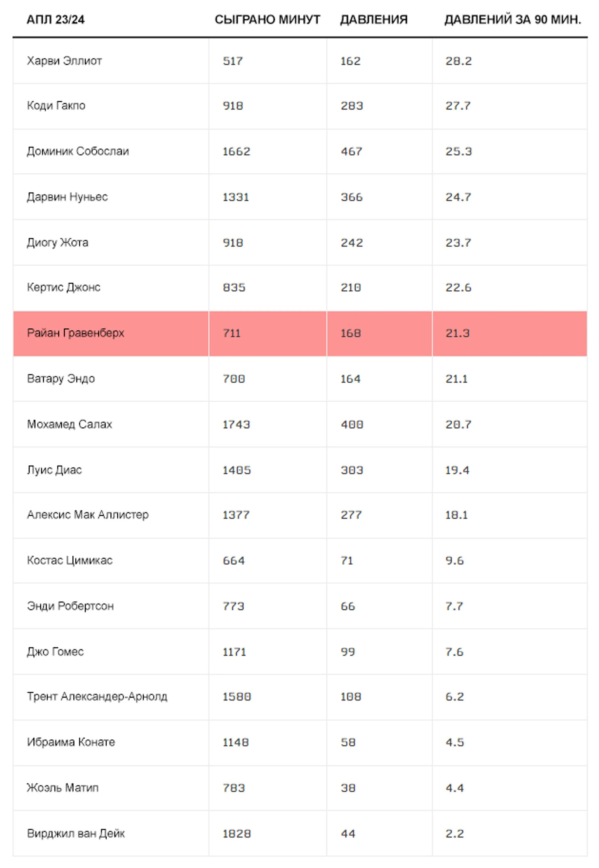Select the Луис Диас row name
Image resolution: width=599 pixels, height=868 pixels.
click(x=55, y=470)
